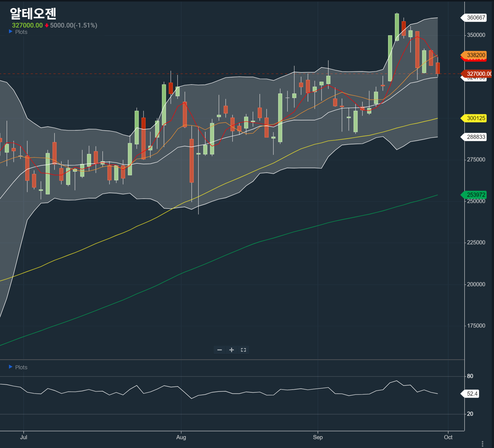The image size is (494, 448).
Task: Zoom out the chart with minus button
Action: [x=219, y=350]
